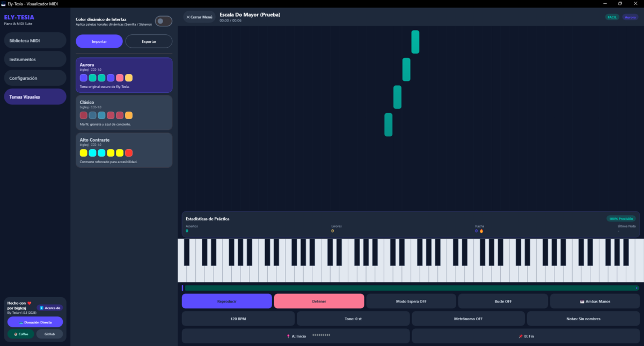This screenshot has height=346, width=644.
Task: Click the Acerca de info button
Action: (50, 308)
